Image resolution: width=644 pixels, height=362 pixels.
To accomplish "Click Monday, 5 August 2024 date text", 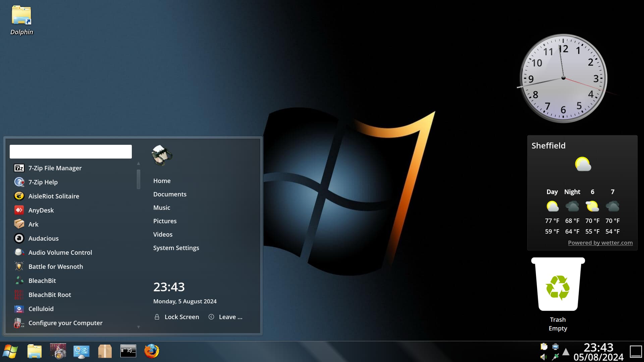I will (185, 301).
